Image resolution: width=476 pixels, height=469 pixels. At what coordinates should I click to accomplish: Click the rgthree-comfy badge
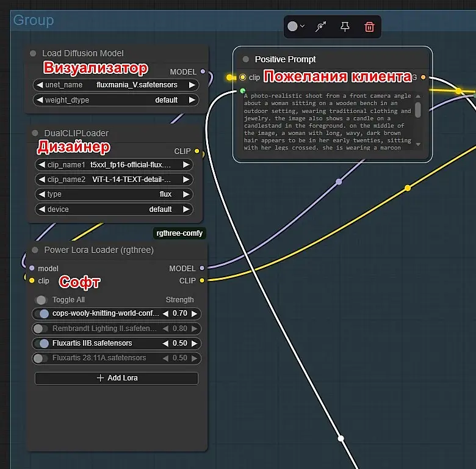click(179, 233)
